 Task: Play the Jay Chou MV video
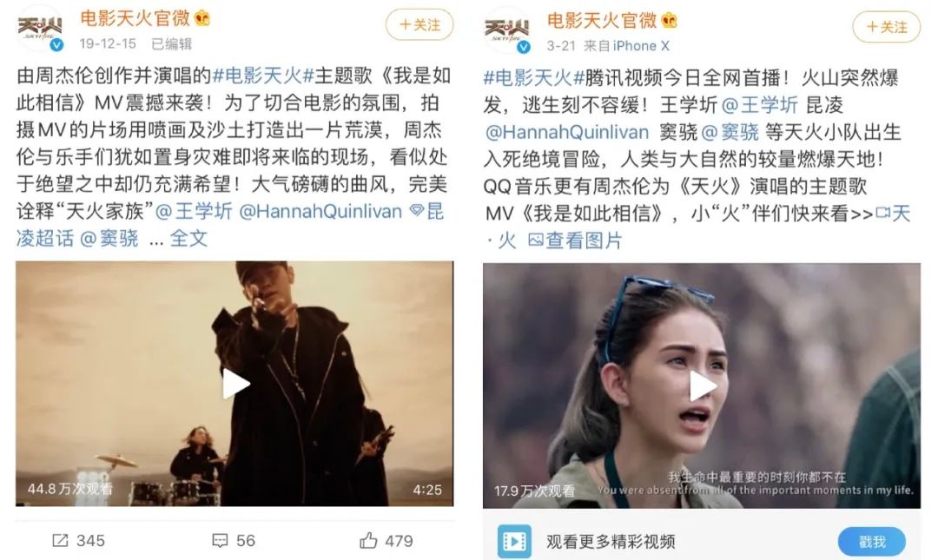pyautogui.click(x=235, y=384)
